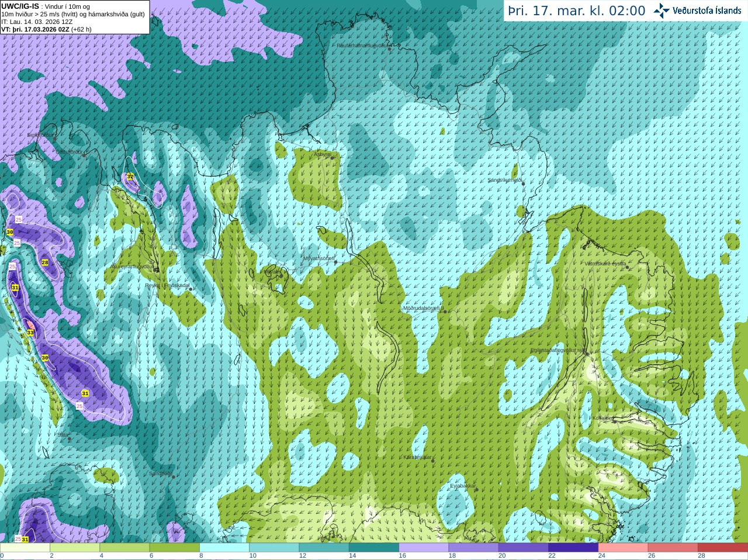Click the Ásbyrgi station label

point(322,154)
